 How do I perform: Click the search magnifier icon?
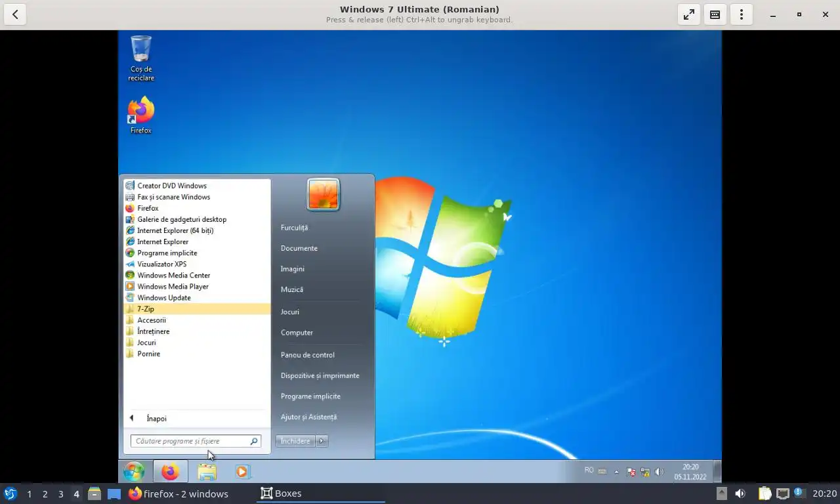(254, 441)
